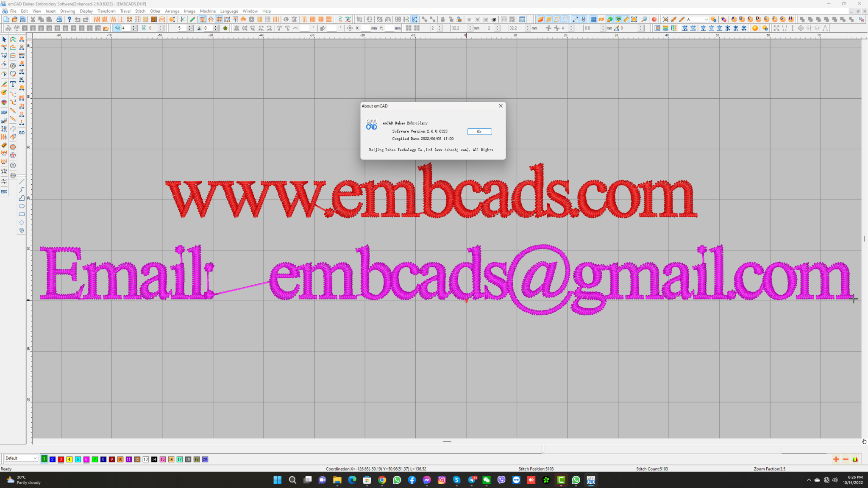Open the Stitch menu
Screen dimensions: 868x488
coord(140,11)
